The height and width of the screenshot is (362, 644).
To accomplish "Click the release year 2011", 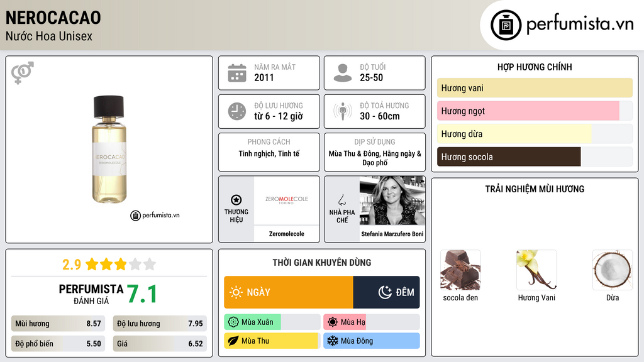I will 264,77.
